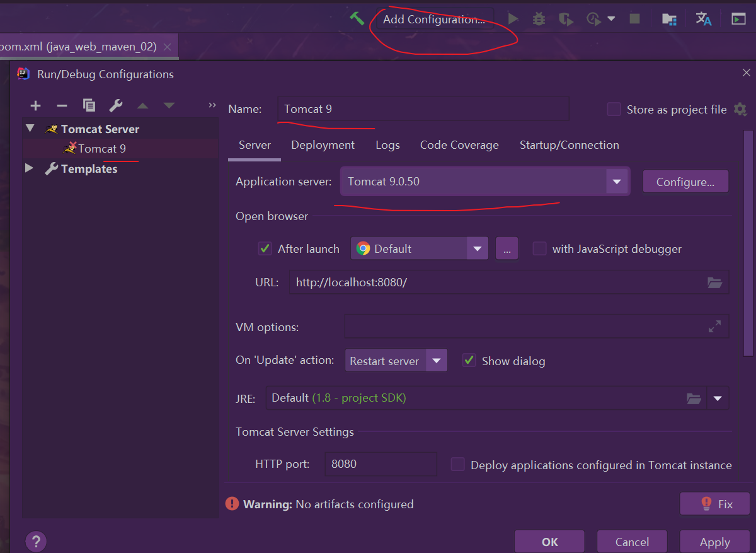
Task: Close the pom.xml editor tab
Action: (x=167, y=47)
